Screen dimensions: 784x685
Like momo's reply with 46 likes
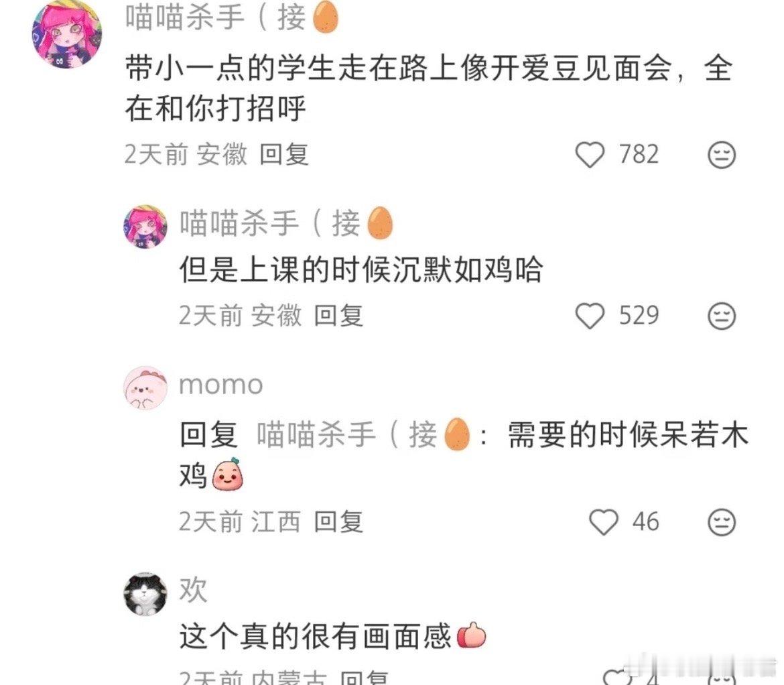(604, 522)
